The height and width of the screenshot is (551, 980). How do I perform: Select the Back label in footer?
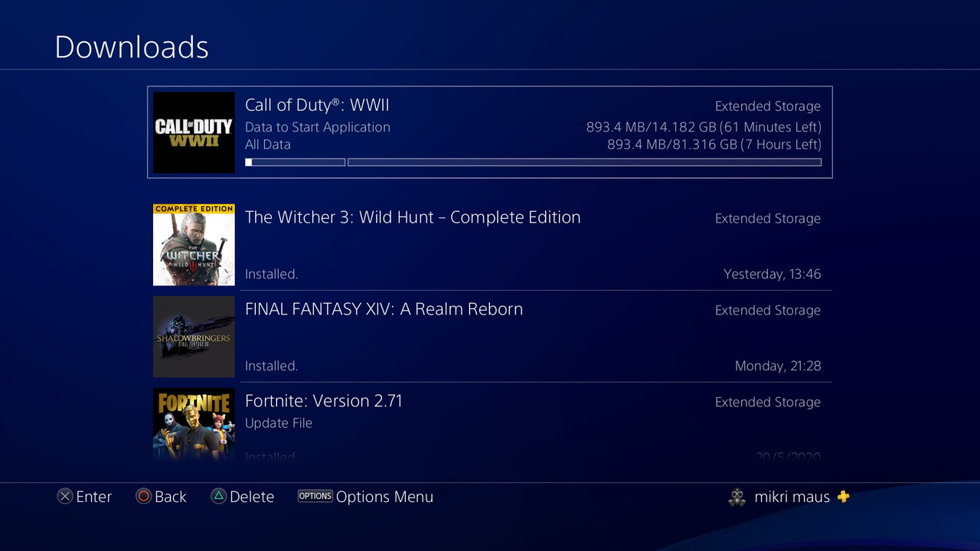[x=171, y=497]
